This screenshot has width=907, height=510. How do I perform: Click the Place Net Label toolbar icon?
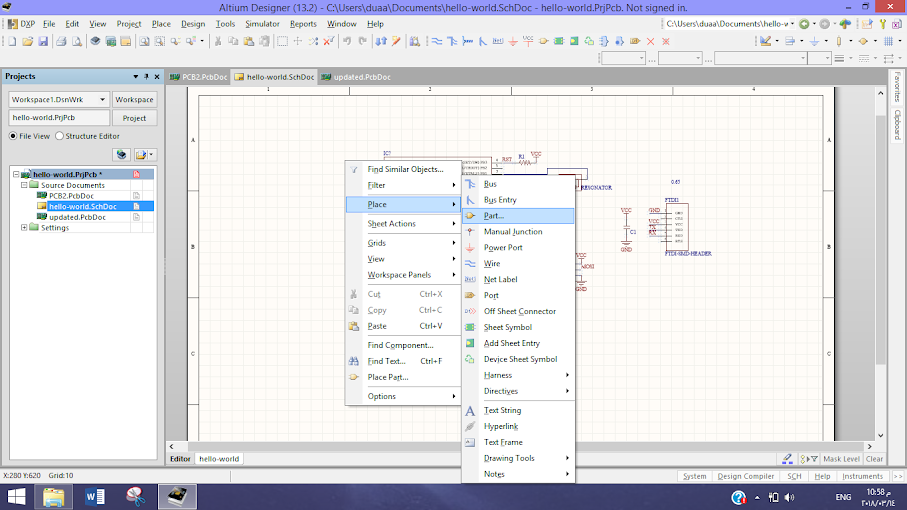[497, 41]
